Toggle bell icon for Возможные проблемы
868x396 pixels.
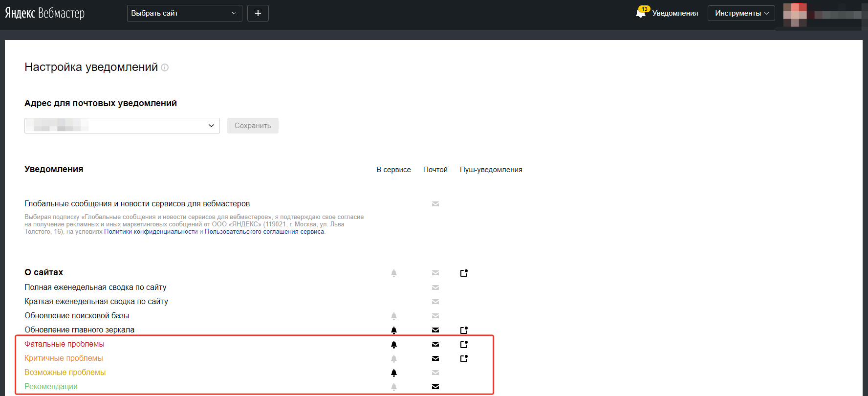(x=394, y=373)
